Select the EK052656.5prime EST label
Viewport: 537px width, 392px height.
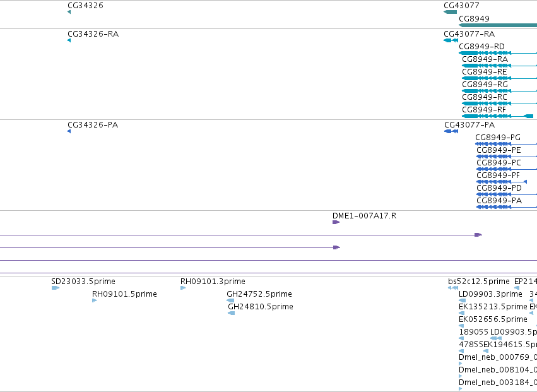[x=493, y=319]
